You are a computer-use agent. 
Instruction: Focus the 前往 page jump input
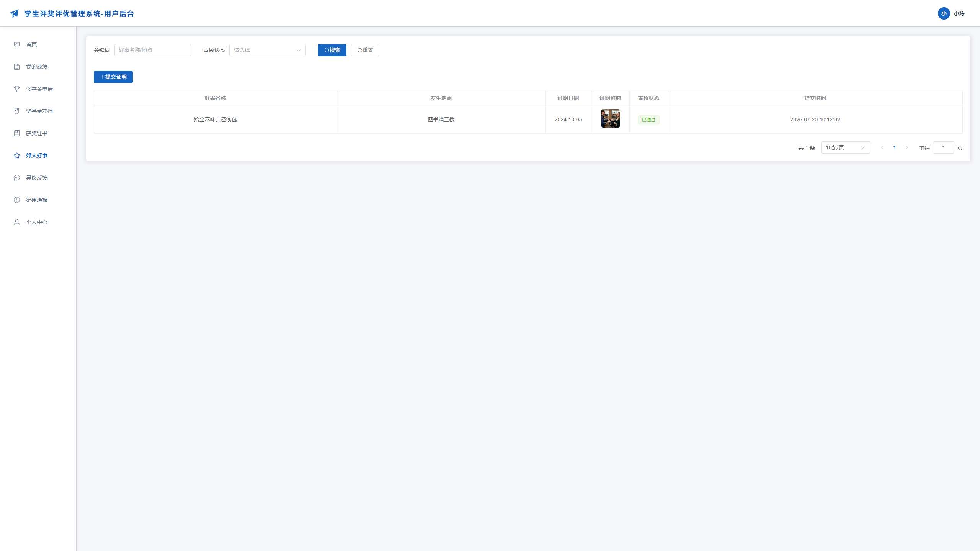click(x=944, y=147)
